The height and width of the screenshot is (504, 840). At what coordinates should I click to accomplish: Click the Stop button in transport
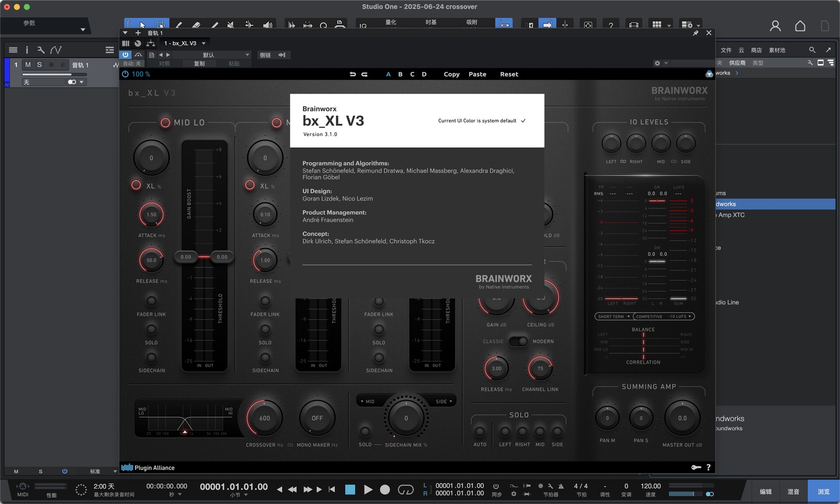(350, 490)
